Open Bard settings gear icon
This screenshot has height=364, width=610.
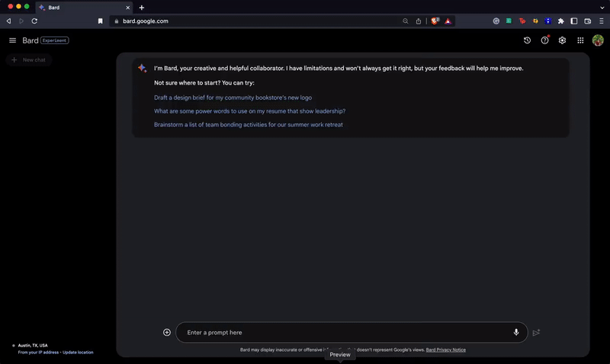(x=562, y=40)
